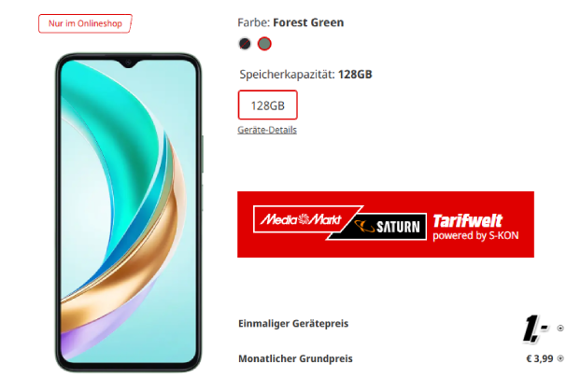Click the Nur im Onlineshop badge

(85, 23)
